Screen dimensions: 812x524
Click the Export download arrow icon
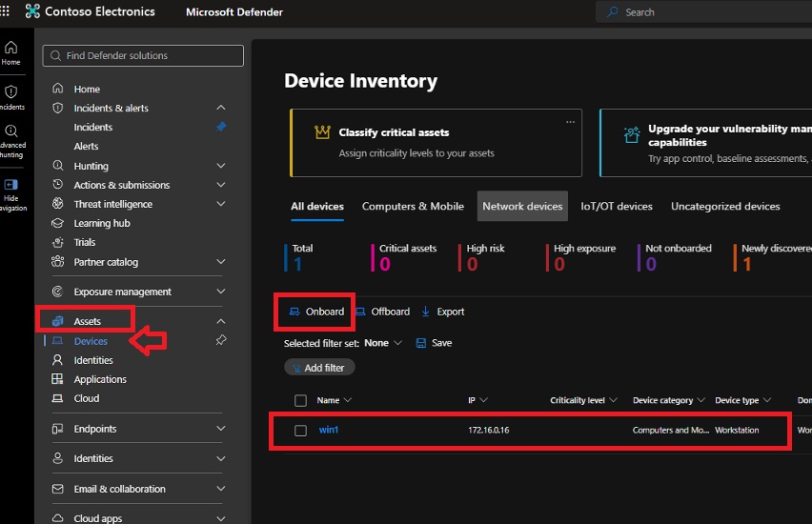426,312
